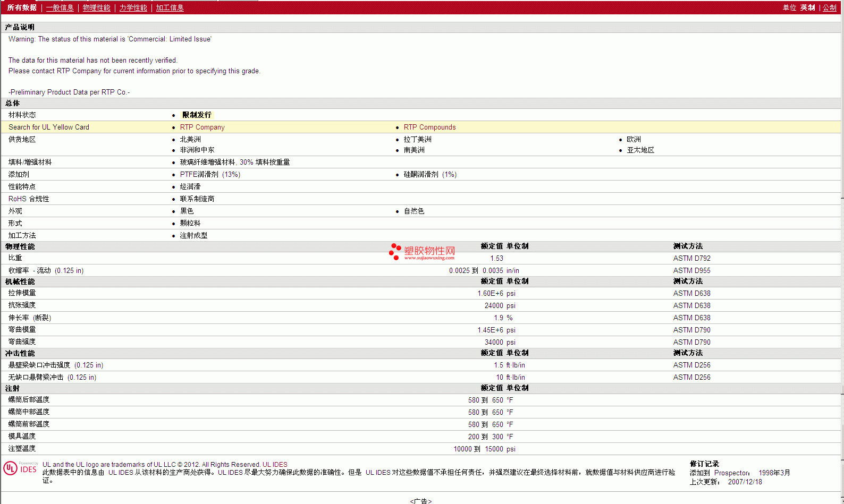The width and height of the screenshot is (844, 504).
Task: Click ASTM D790 in the 弯曲强度 row
Action: pyautogui.click(x=691, y=342)
